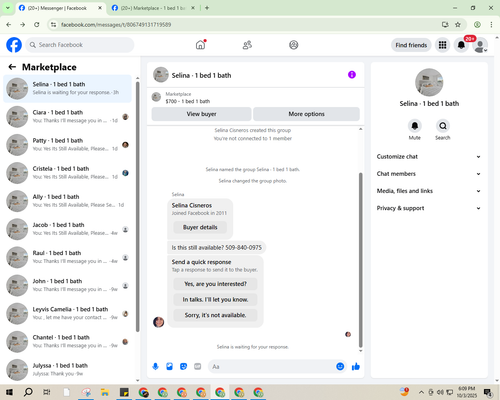The image size is (500, 400).
Task: Expand Customize chat section
Action: coord(429,157)
